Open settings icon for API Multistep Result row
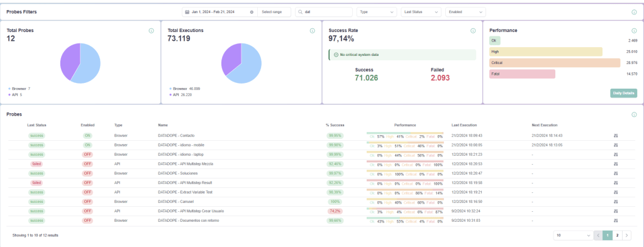Viewport: 644px width, 247px height. pos(615,183)
